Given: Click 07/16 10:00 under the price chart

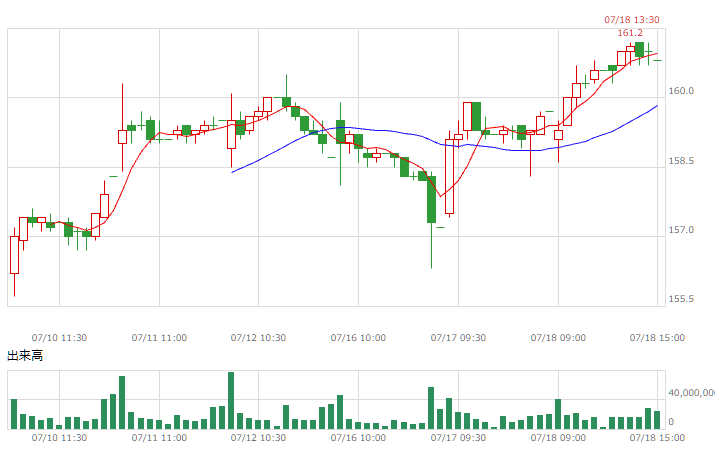Looking at the screenshot, I should click(x=358, y=338).
